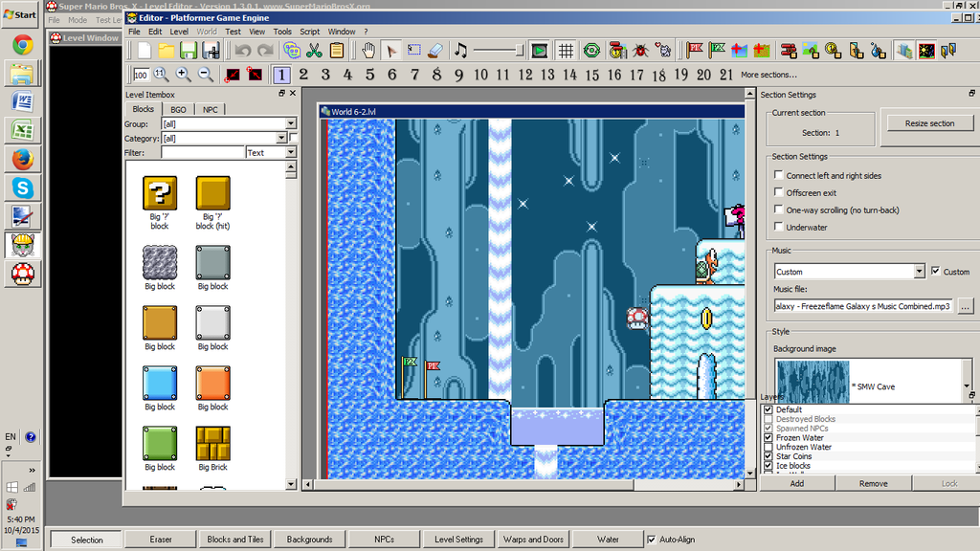Open the Music Custom dropdown

[919, 272]
